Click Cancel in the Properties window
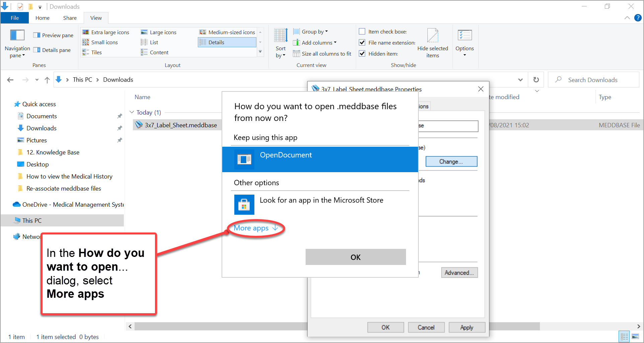Image resolution: width=644 pixels, height=343 pixels. pyautogui.click(x=426, y=327)
